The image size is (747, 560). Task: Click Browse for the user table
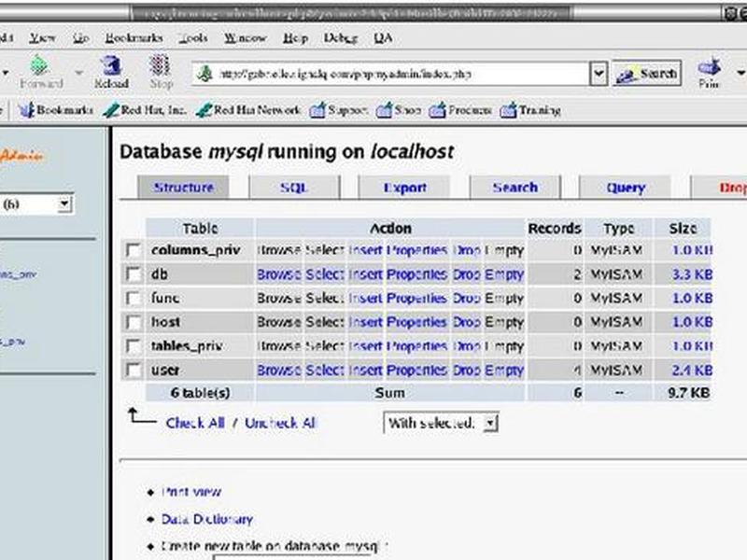point(278,370)
